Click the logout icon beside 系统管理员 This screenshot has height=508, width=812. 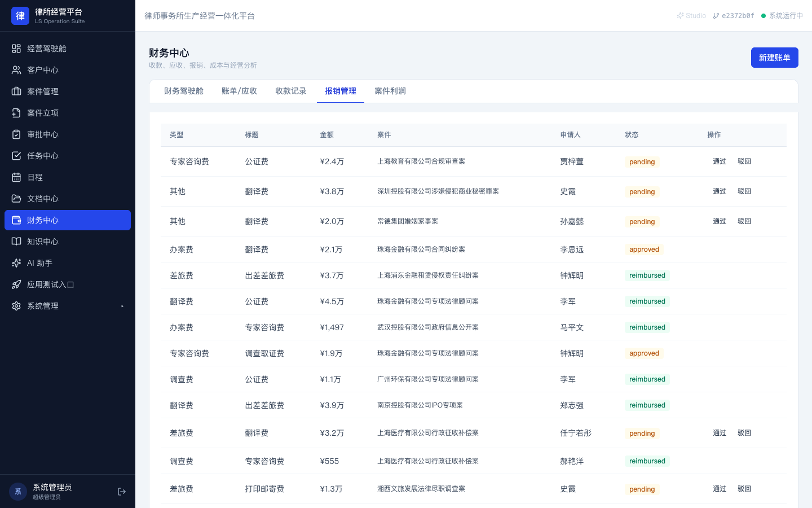(x=122, y=492)
